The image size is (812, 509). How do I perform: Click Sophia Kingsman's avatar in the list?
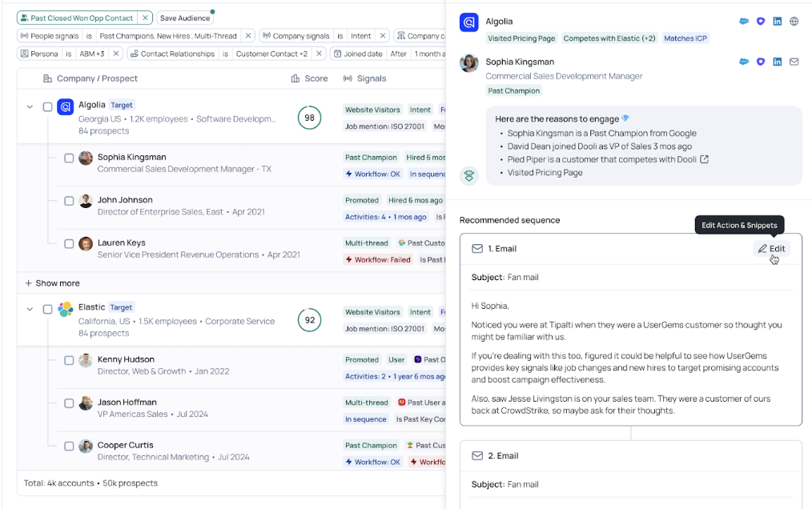[x=86, y=158]
